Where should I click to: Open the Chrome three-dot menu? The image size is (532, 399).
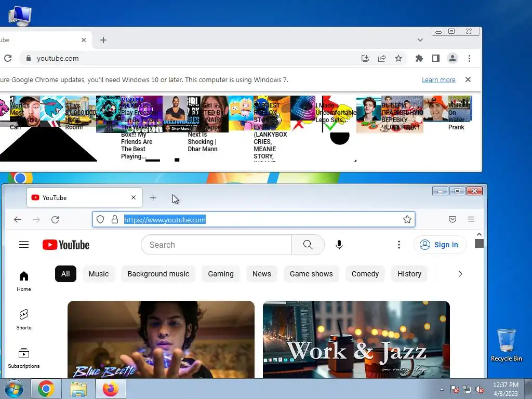[469, 58]
